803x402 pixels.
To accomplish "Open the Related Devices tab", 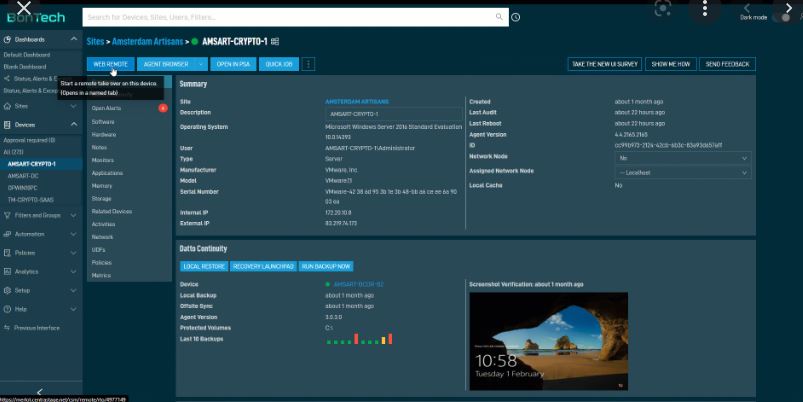I will click(112, 211).
